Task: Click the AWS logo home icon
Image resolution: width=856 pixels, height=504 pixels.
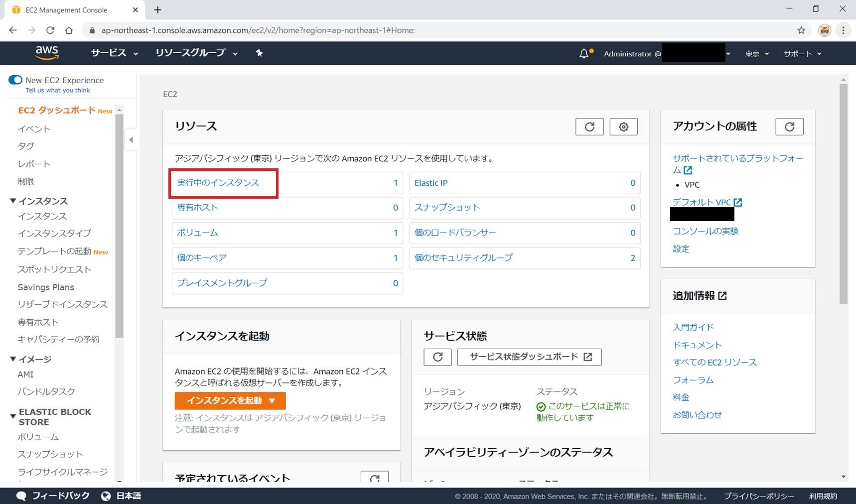Action: coord(47,53)
